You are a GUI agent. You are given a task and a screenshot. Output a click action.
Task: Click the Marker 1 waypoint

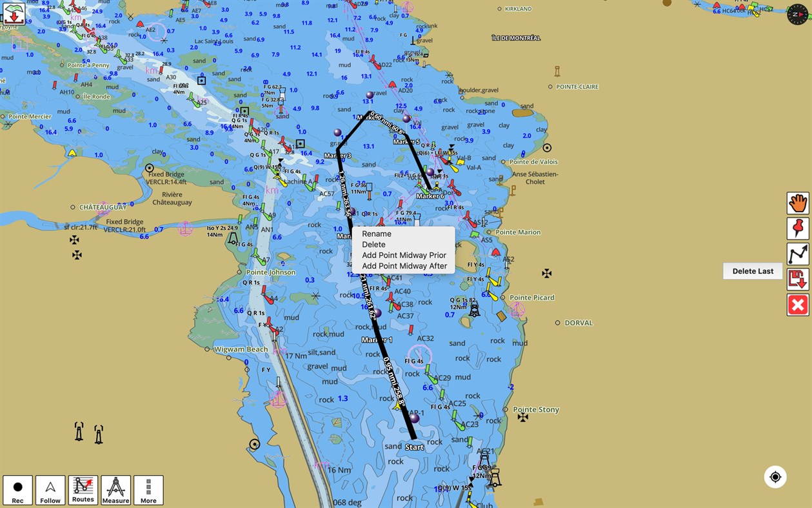coord(377,312)
